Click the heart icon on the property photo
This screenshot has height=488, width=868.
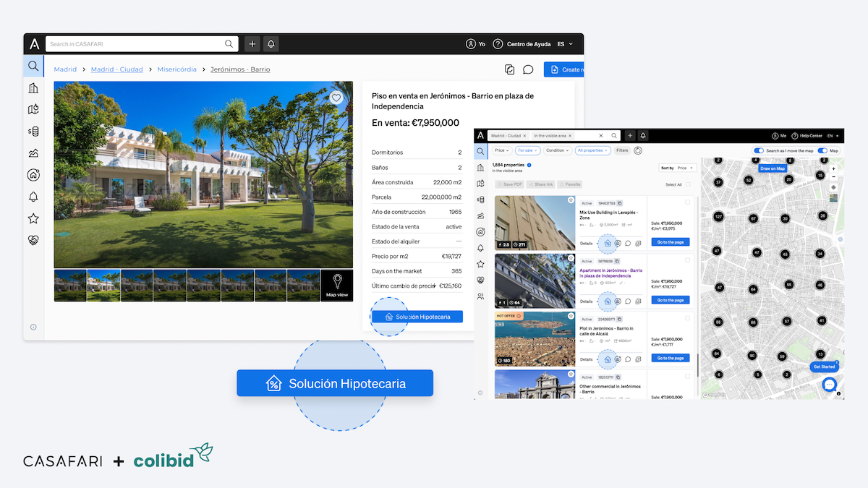pyautogui.click(x=336, y=96)
